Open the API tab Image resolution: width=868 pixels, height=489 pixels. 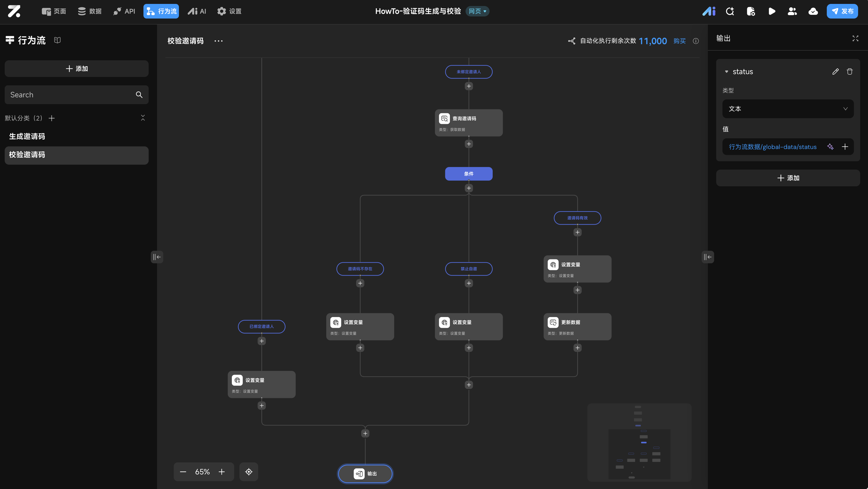coord(124,11)
